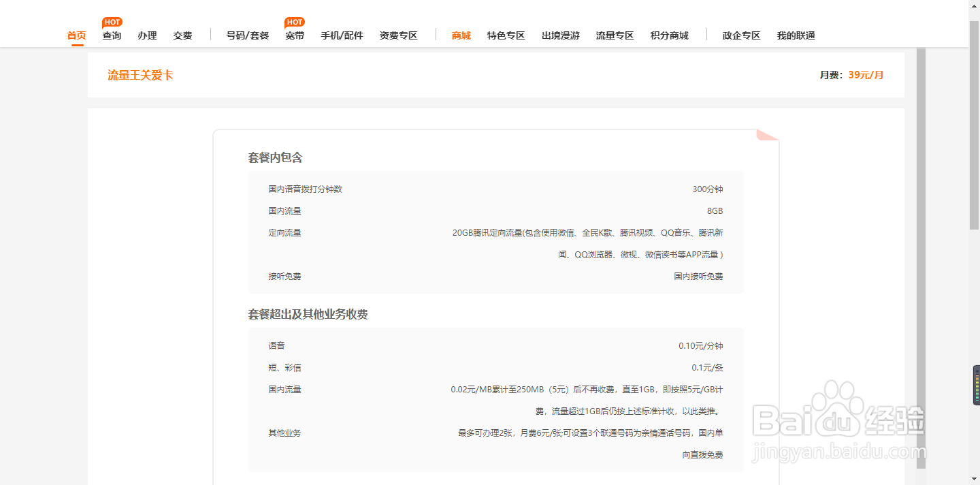The image size is (980, 485).
Task: Open the 办理 navigation item
Action: pos(148,35)
